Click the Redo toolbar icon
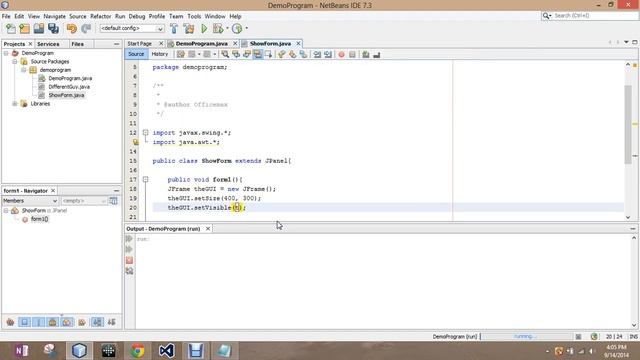This screenshot has width=640, height=360. (x=86, y=29)
